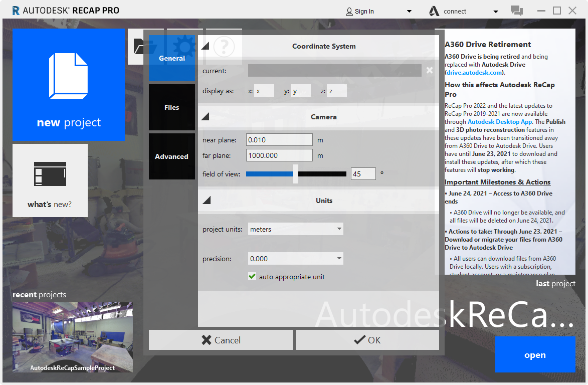588x385 pixels.
Task: Switch to the Advanced tab
Action: point(172,156)
